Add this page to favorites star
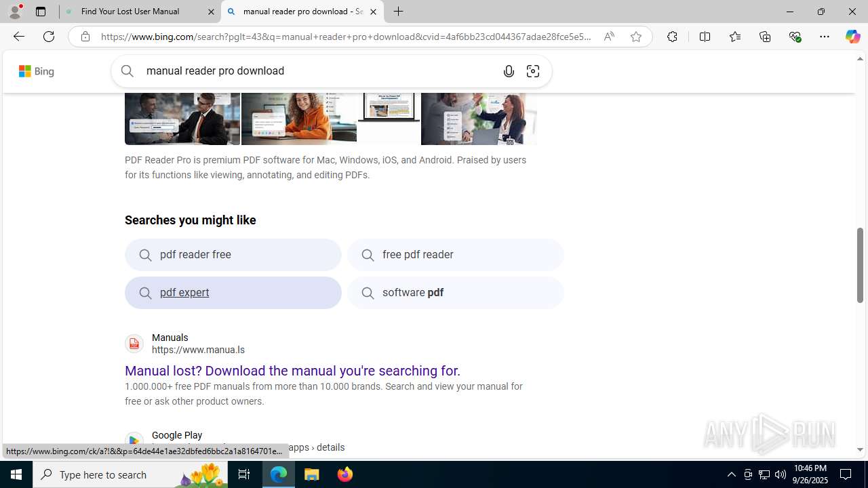This screenshot has width=868, height=488. click(635, 37)
